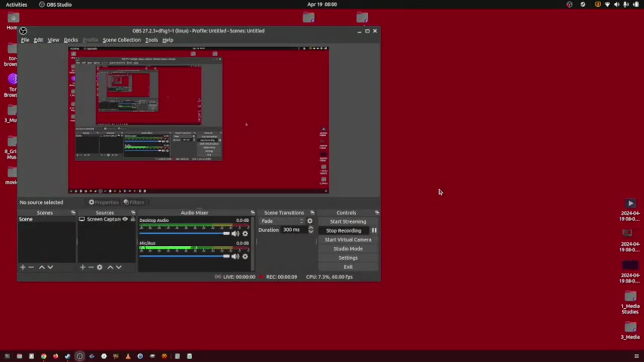Open VLC media player from the dock
The image size is (644, 362).
point(128,356)
